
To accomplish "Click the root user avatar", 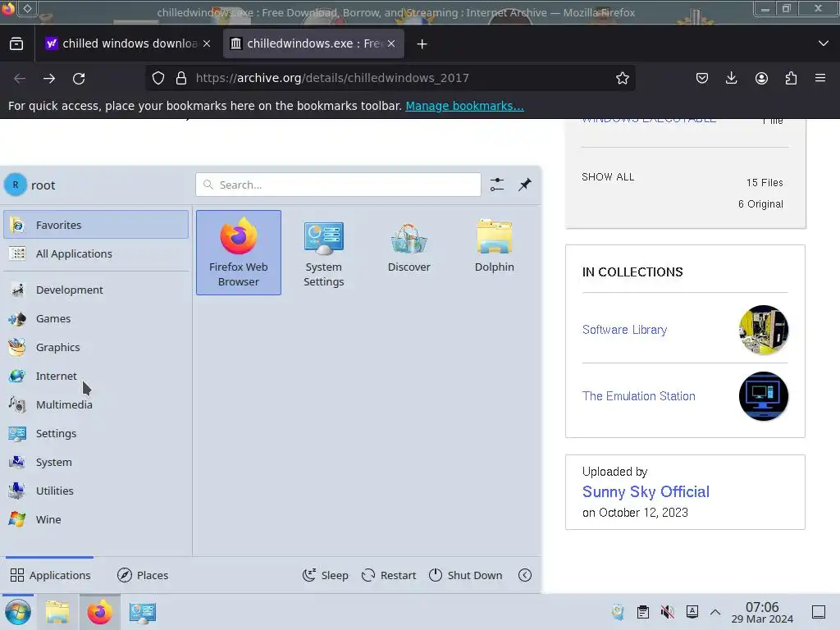I will tap(16, 185).
